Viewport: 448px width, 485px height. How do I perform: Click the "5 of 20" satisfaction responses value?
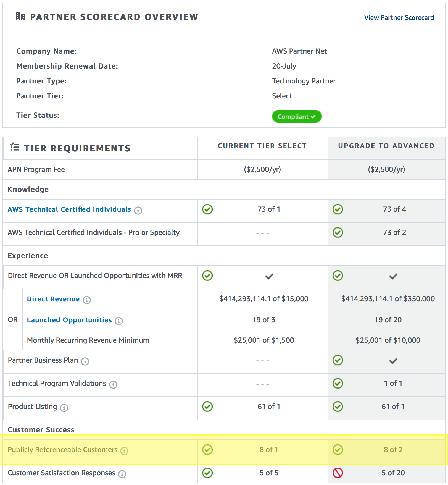pyautogui.click(x=393, y=473)
